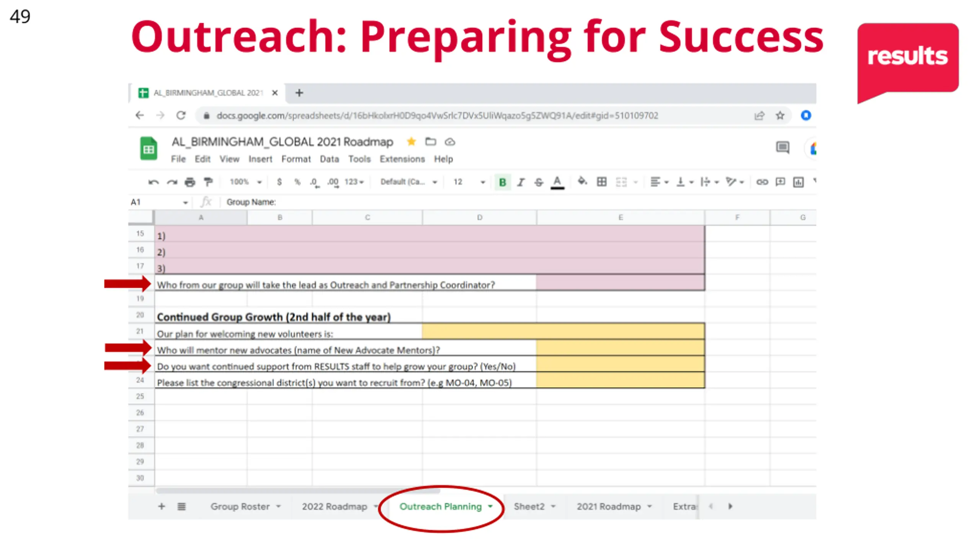Click the move to folder icon
The image size is (980, 551).
pyautogui.click(x=431, y=142)
